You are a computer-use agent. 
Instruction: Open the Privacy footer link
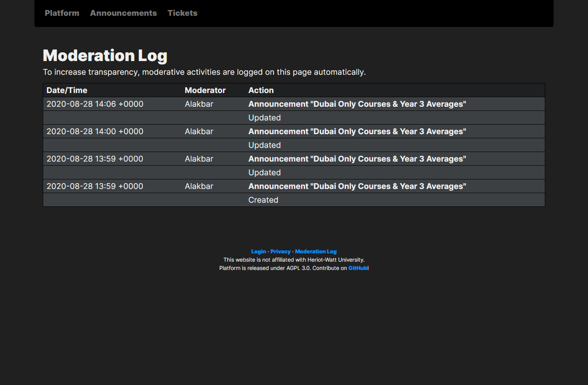click(x=280, y=251)
